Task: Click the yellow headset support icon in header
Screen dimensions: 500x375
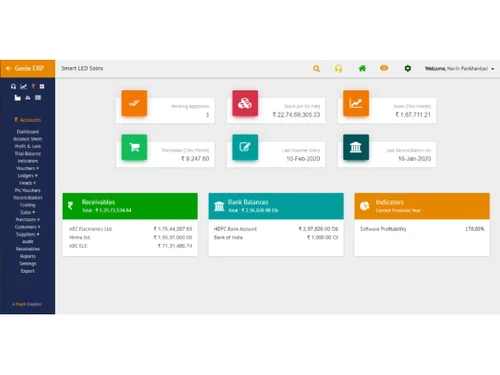Action: pos(338,69)
